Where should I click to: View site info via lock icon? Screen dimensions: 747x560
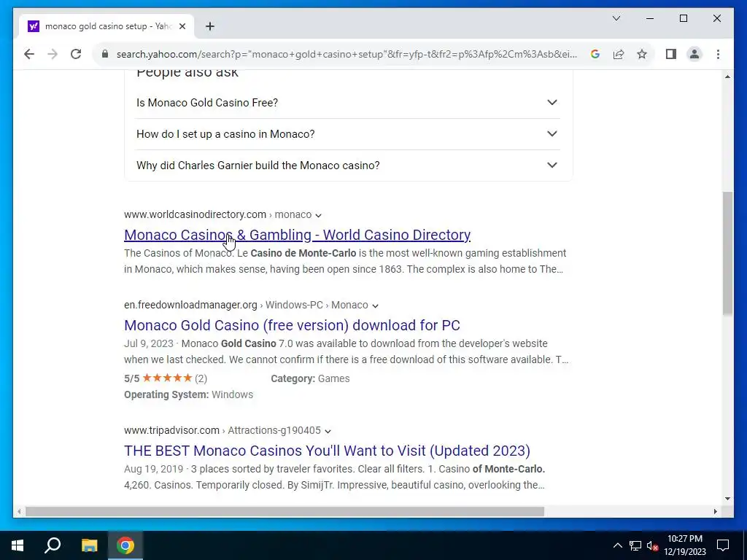click(x=105, y=54)
